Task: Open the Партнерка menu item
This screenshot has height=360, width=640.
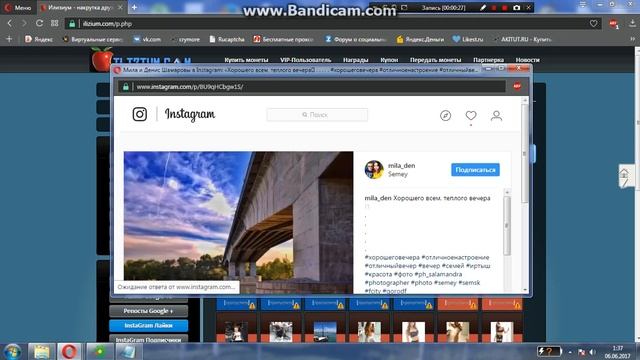Action: point(488,60)
